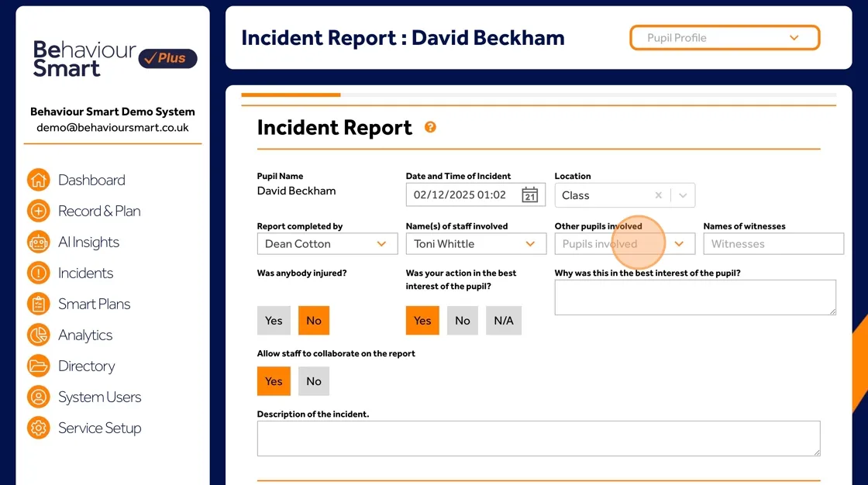Open Service Setup settings
Screen dimensions: 868x485
(x=99, y=428)
